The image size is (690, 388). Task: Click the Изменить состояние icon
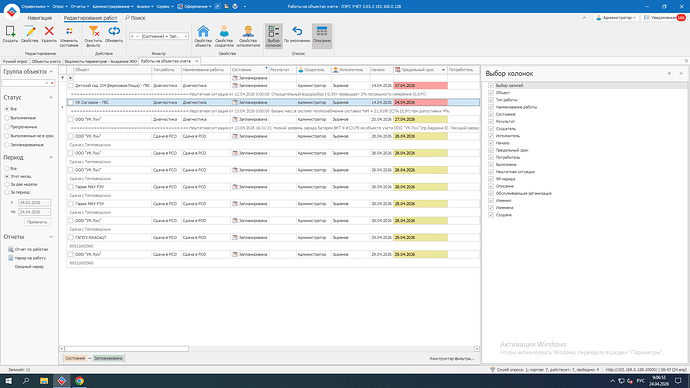tap(69, 31)
